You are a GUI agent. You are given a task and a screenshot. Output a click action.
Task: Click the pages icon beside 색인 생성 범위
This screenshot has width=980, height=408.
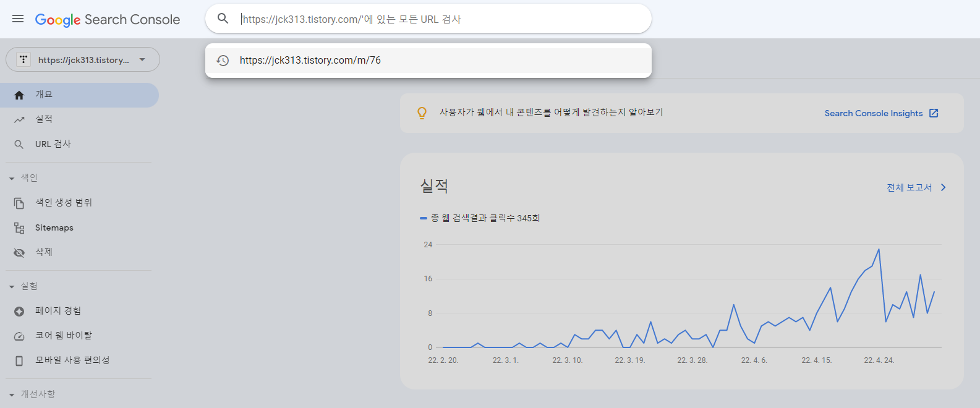point(19,203)
